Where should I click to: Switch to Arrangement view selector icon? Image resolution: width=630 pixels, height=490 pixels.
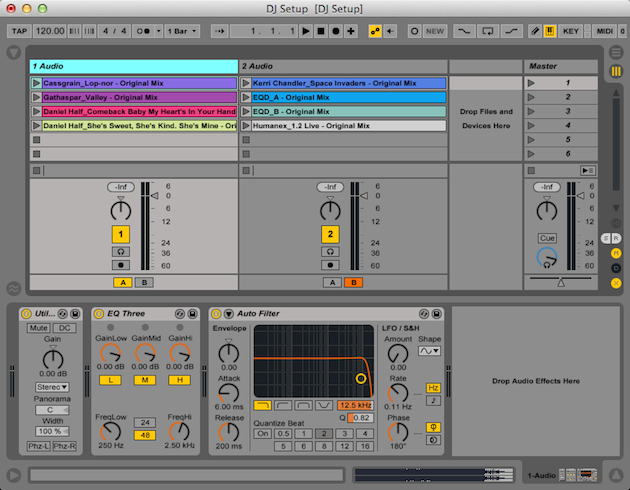click(x=616, y=52)
